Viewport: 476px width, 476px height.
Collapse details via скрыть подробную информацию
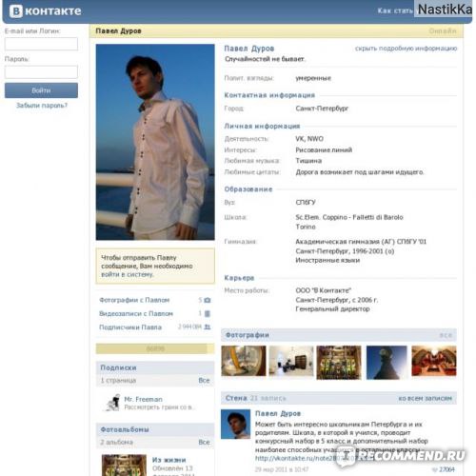406,49
